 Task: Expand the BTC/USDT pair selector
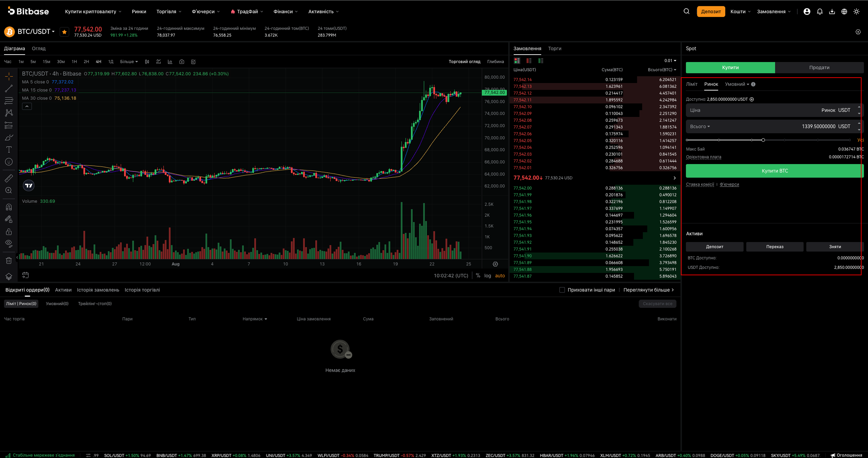[36, 32]
